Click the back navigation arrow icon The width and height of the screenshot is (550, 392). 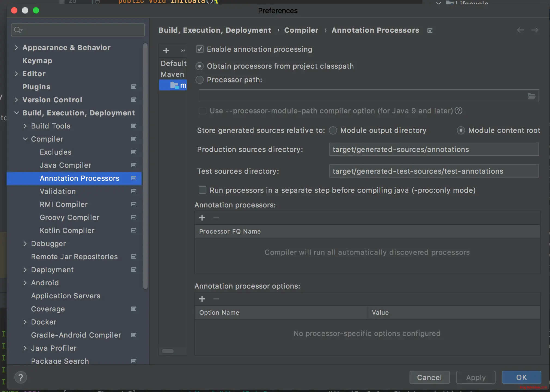520,30
